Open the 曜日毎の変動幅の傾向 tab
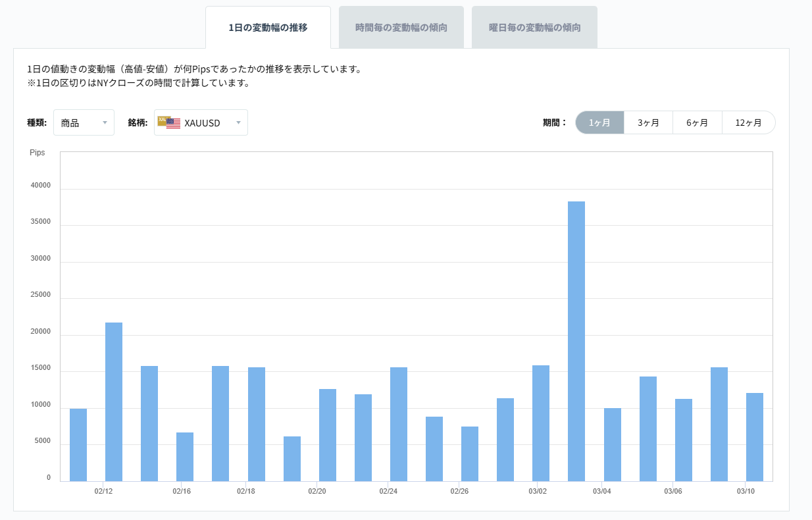The width and height of the screenshot is (812, 520). 534,26
